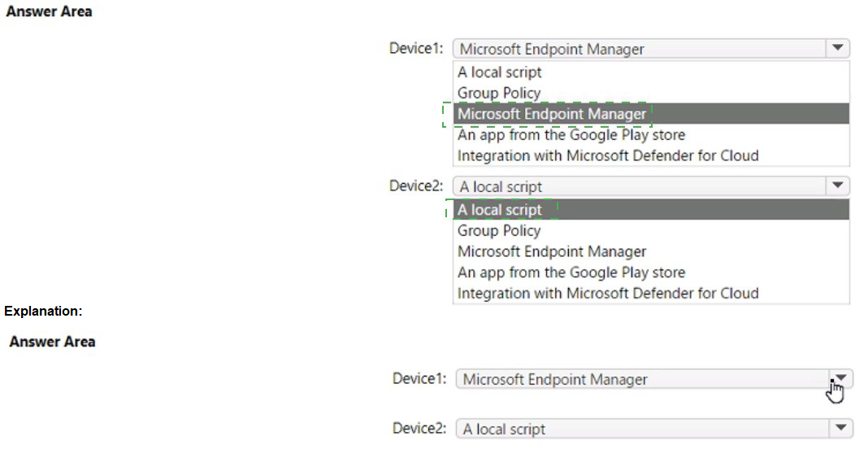The width and height of the screenshot is (868, 458).
Task: Open the top Device2 dropdown arrow
Action: point(838,186)
